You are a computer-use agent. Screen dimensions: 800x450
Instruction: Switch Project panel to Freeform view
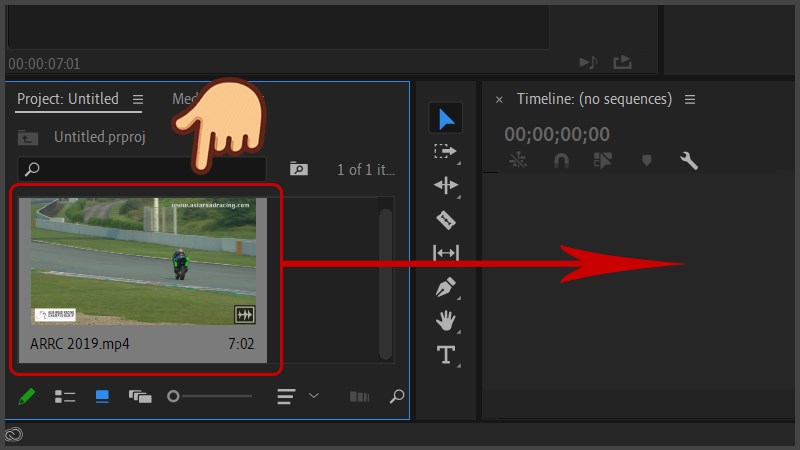pyautogui.click(x=140, y=396)
